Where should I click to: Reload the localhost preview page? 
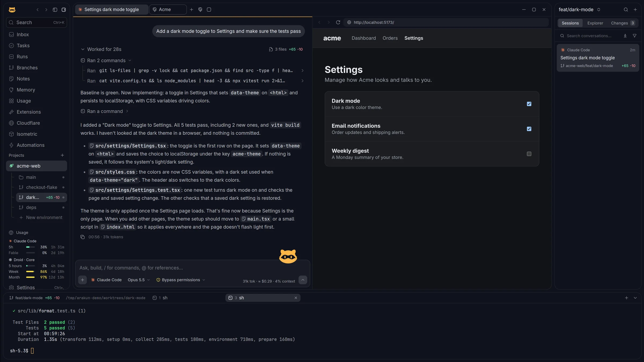click(x=338, y=22)
